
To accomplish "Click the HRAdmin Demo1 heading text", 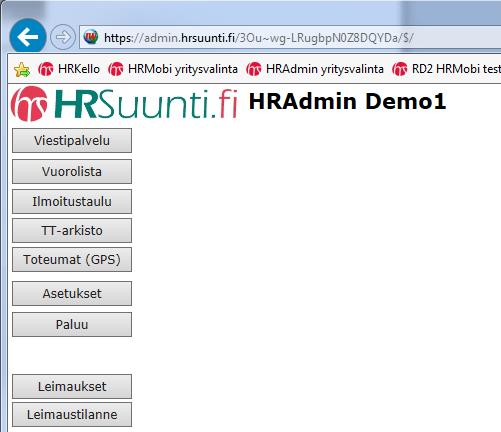I will 347,101.
